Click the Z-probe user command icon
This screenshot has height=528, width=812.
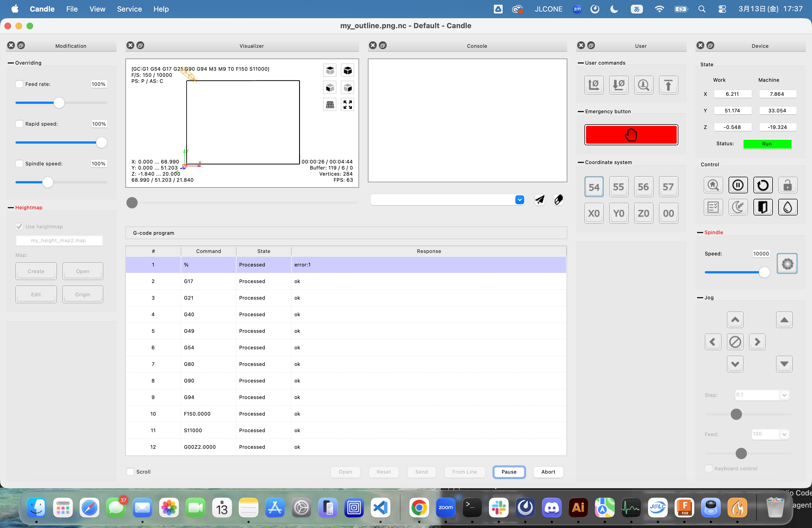point(643,85)
